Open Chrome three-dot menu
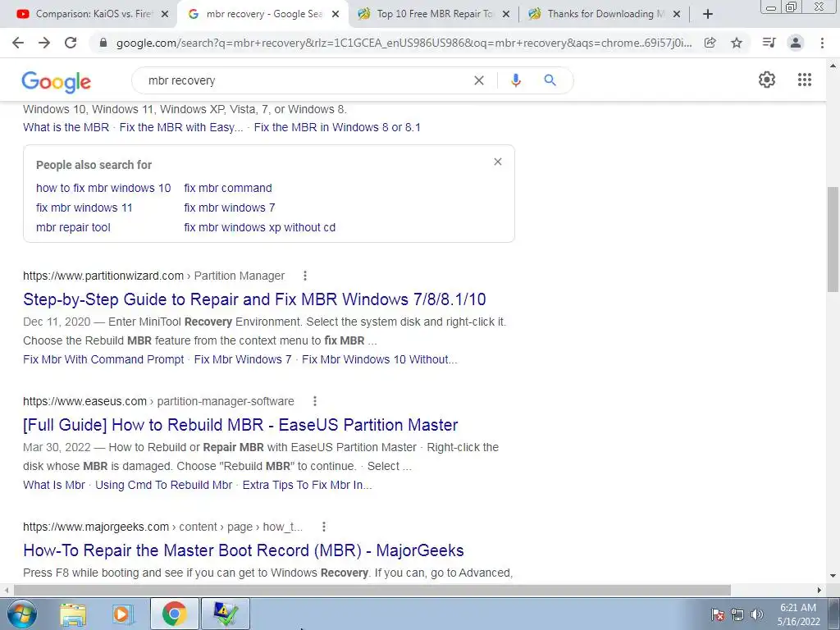 point(822,43)
